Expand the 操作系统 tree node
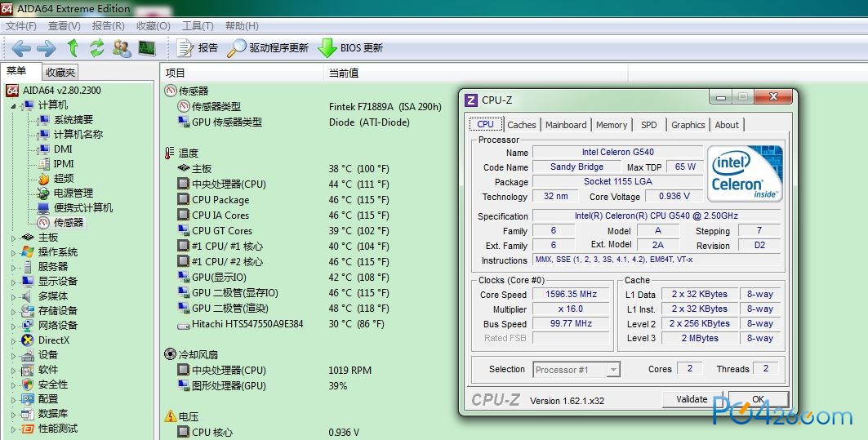The image size is (868, 440). 14,253
